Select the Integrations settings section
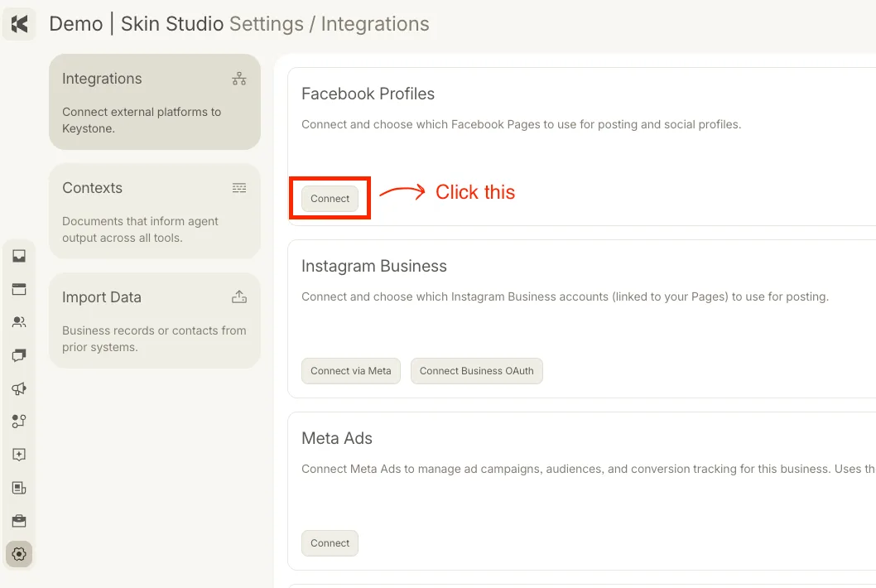Screen dimensions: 876x588 (x=155, y=102)
